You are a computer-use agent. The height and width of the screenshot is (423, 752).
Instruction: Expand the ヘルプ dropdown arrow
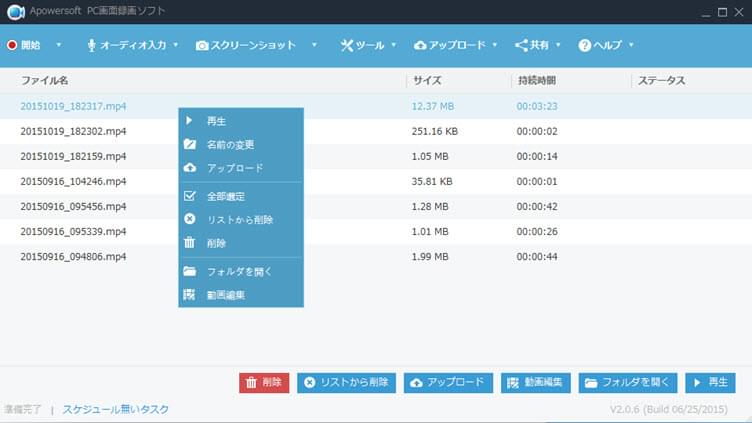pyautogui.click(x=631, y=45)
